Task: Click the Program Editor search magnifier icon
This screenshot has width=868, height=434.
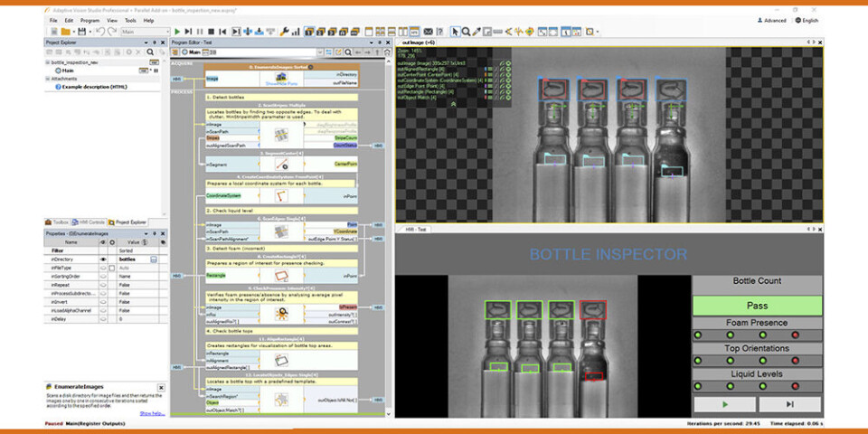Action: (348, 52)
